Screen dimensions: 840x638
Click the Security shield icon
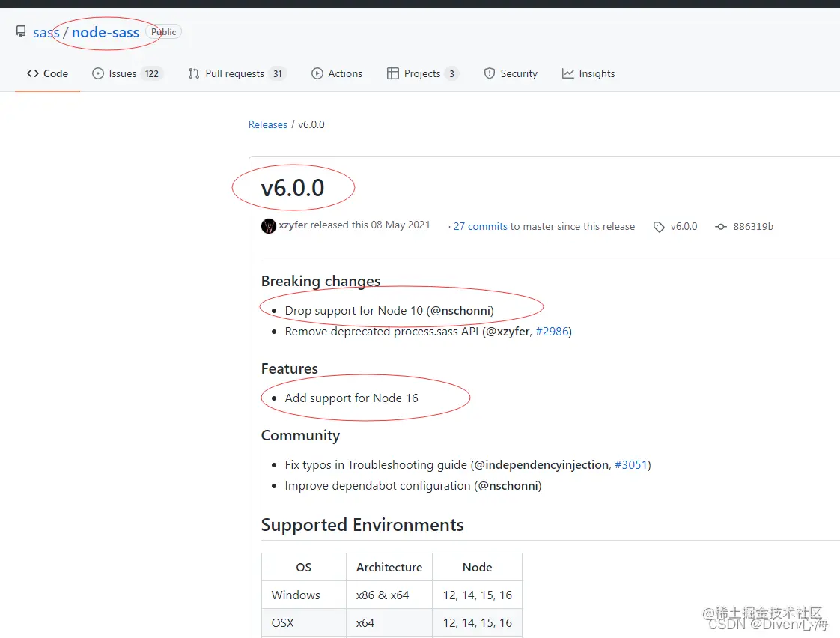(x=489, y=74)
